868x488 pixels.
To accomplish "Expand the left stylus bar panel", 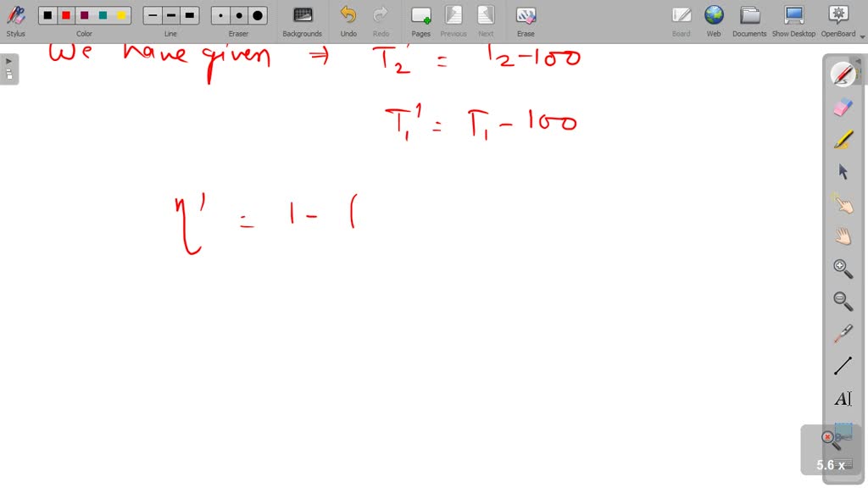I will (8, 60).
